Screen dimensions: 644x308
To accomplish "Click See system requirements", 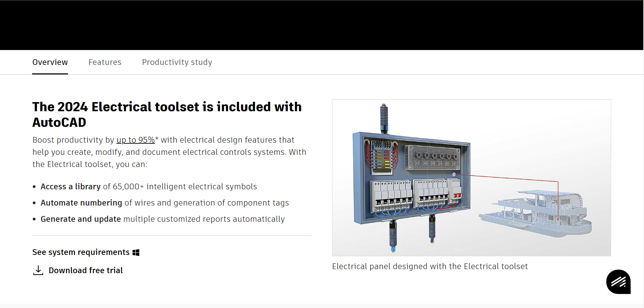I will point(81,252).
